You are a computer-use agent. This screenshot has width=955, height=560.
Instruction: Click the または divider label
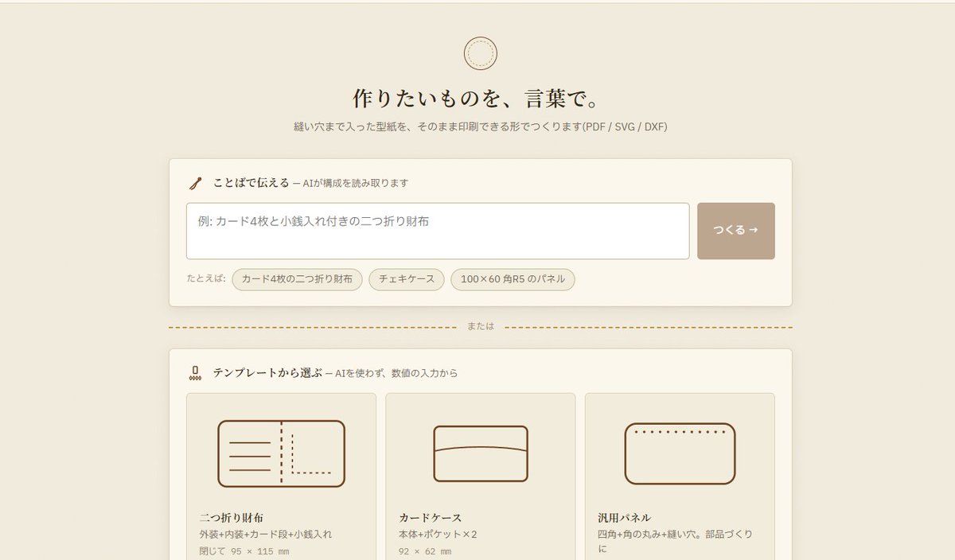pyautogui.click(x=480, y=326)
